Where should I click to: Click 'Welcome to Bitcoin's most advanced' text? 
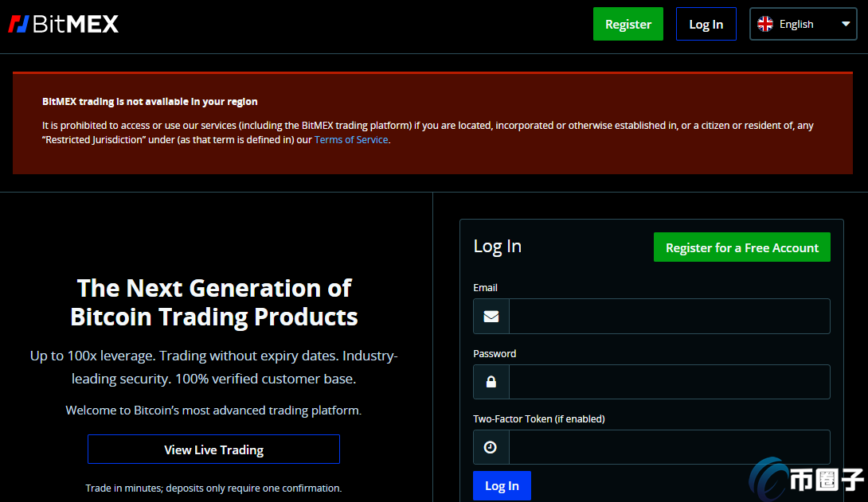(x=213, y=411)
